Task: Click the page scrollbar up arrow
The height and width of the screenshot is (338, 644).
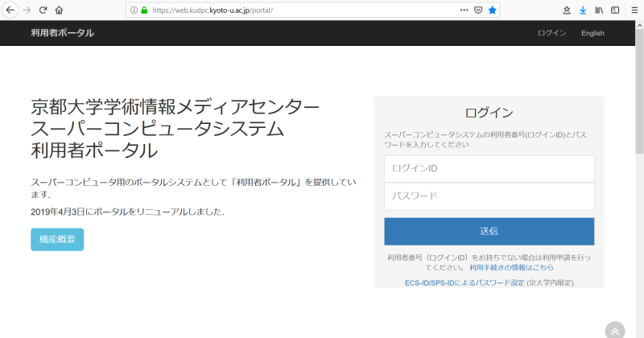Action: (x=639, y=25)
